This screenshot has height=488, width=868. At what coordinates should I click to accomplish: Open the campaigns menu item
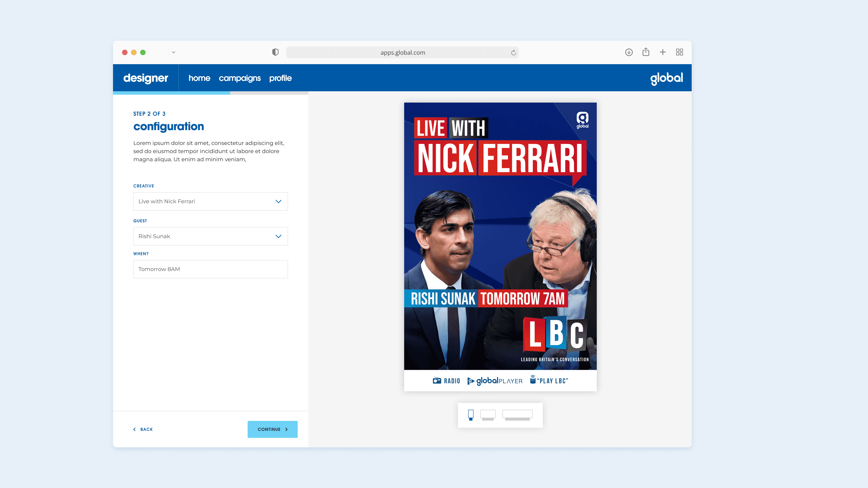(x=240, y=78)
